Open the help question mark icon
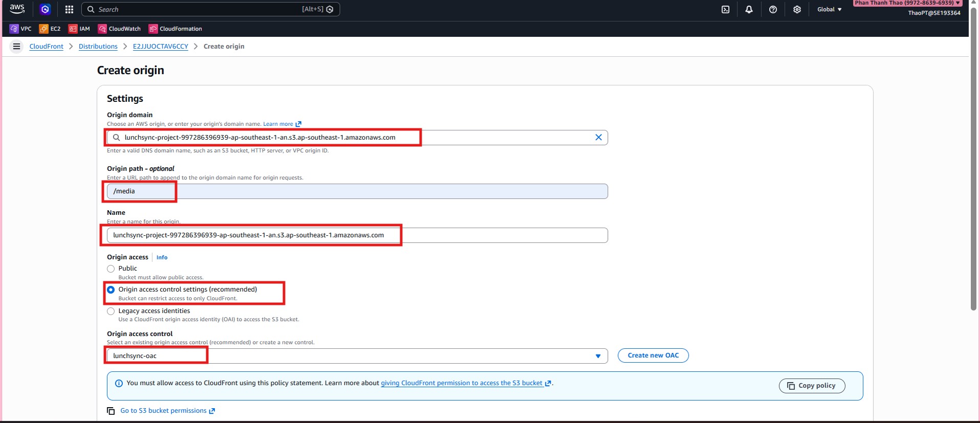 pyautogui.click(x=773, y=9)
